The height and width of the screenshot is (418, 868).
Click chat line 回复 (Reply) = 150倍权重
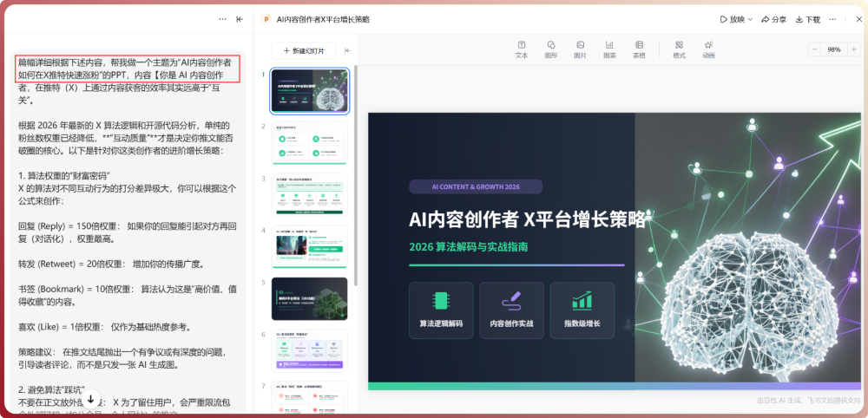point(128,232)
